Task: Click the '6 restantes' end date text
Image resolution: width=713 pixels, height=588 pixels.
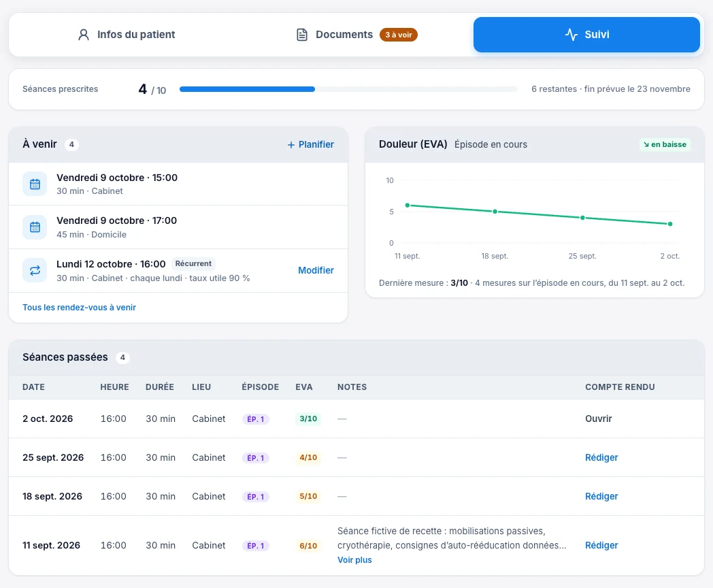Action: point(611,89)
